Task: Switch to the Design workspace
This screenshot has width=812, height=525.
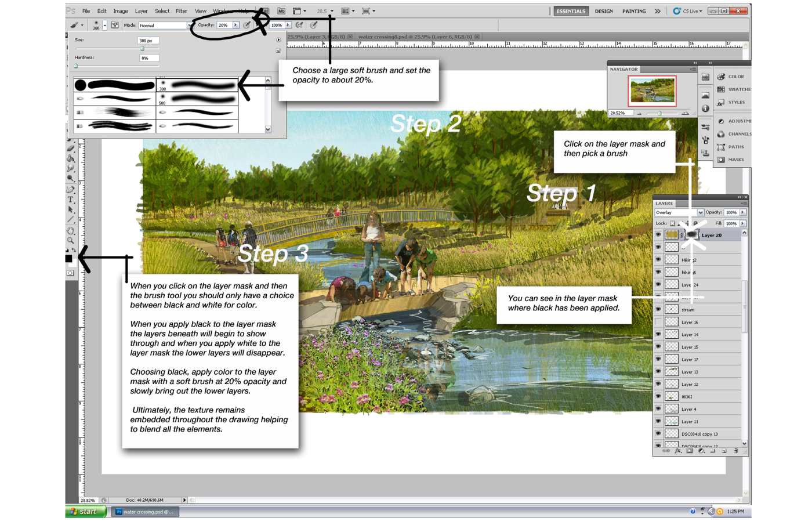Action: pyautogui.click(x=603, y=11)
